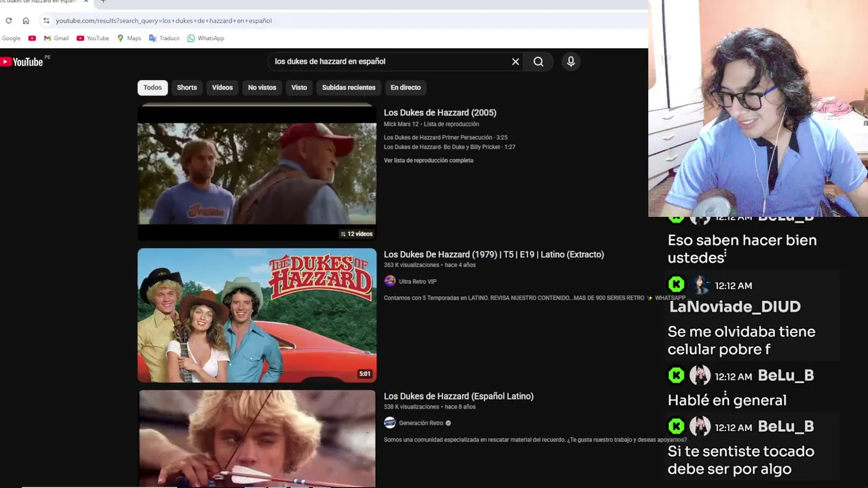Open the Ultra Retro VIP channel name

[418, 281]
